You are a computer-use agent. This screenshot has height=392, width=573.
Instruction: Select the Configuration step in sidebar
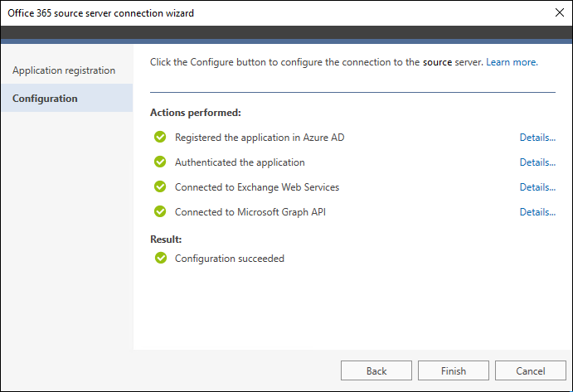67,98
